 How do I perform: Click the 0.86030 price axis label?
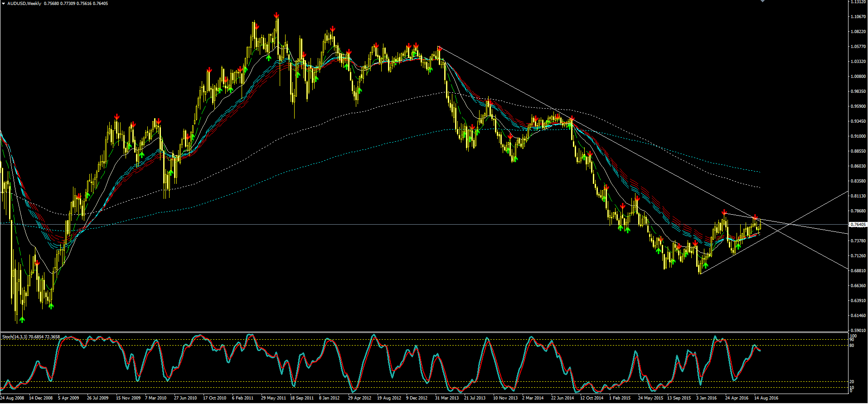coord(858,166)
